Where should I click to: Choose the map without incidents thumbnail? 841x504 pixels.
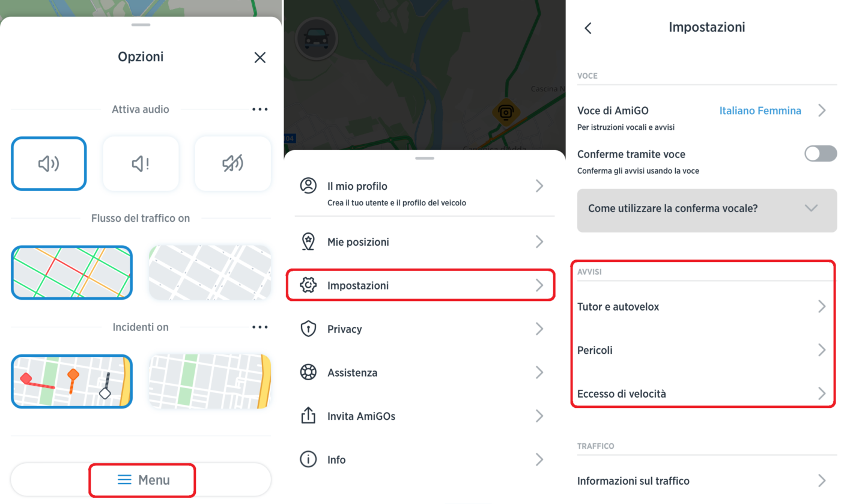(x=210, y=381)
